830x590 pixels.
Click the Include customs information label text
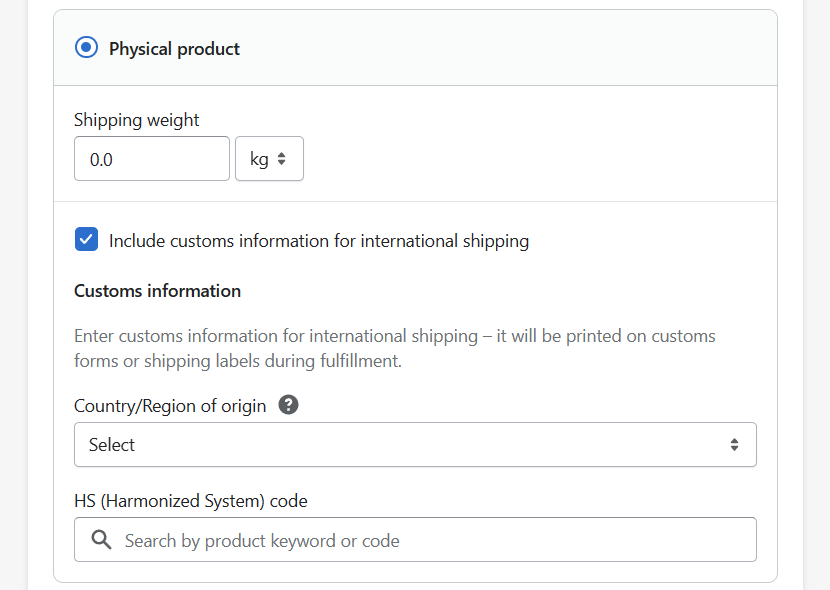click(x=319, y=241)
